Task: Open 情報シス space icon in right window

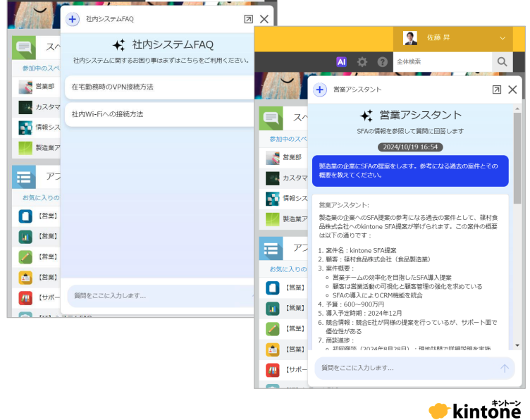Action: tap(273, 199)
